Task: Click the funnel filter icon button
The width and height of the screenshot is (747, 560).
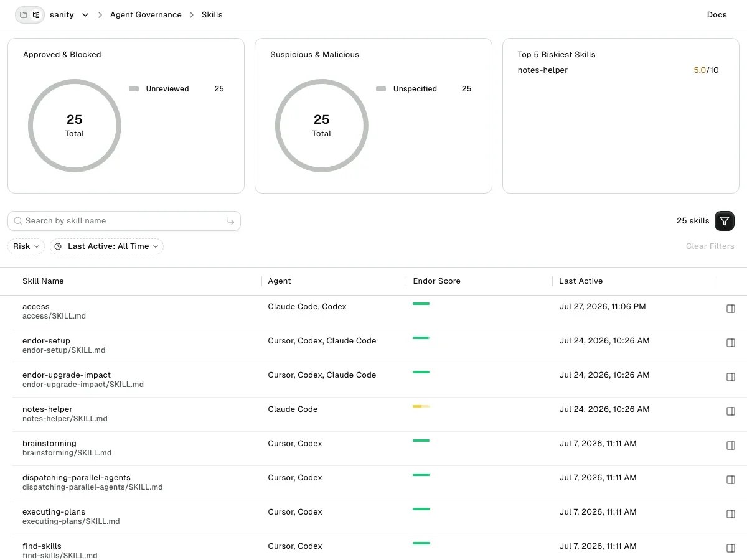Action: click(x=725, y=221)
